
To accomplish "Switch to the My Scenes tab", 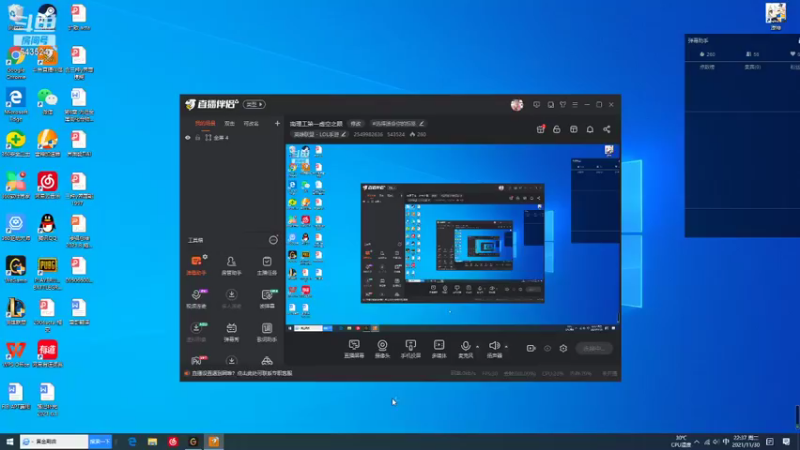I will (205, 123).
